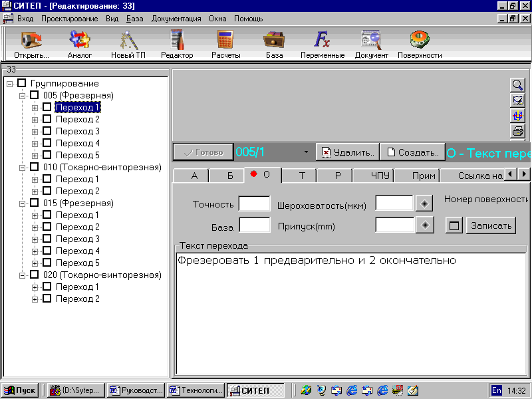532x399 pixels.
Task: Click the En language indicator in the tray
Action: (x=496, y=390)
